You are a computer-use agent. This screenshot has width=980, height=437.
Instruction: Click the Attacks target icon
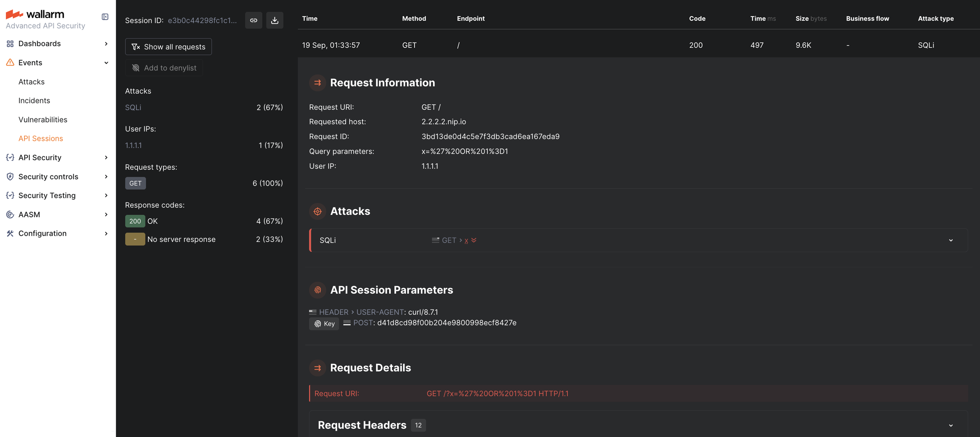point(317,212)
